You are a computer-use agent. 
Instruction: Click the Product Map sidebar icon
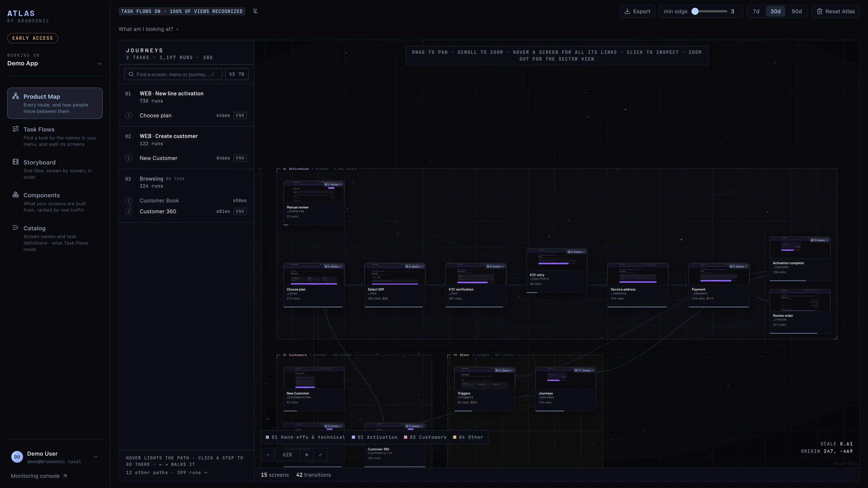click(x=16, y=96)
